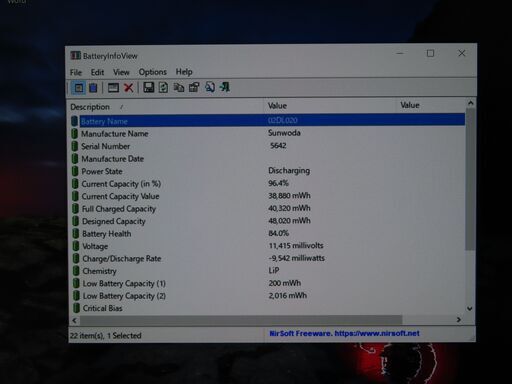The height and width of the screenshot is (384, 512).
Task: Select the Critical Bias row label
Action: [x=103, y=308]
